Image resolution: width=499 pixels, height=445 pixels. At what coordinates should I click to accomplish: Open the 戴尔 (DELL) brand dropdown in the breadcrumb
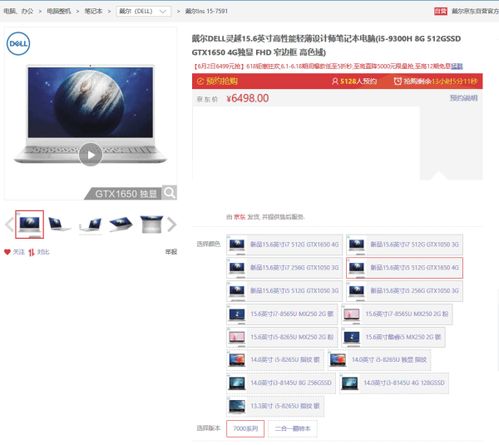[143, 11]
